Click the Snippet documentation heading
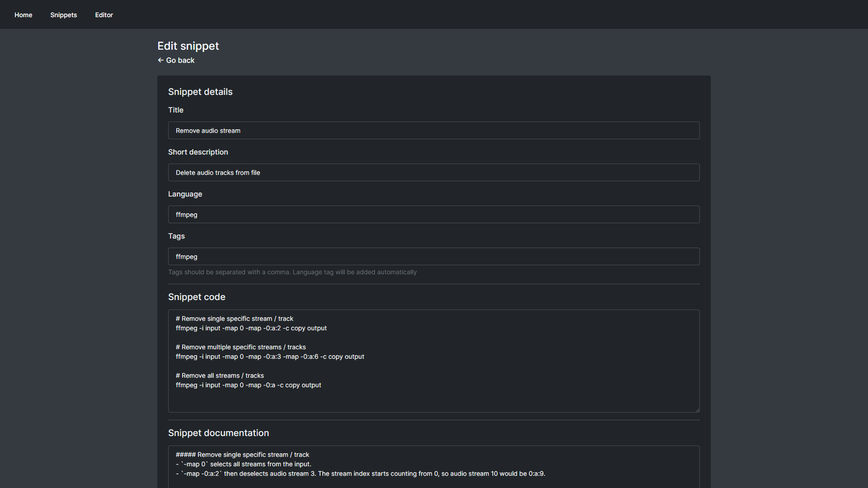Image resolution: width=868 pixels, height=488 pixels. [x=218, y=433]
